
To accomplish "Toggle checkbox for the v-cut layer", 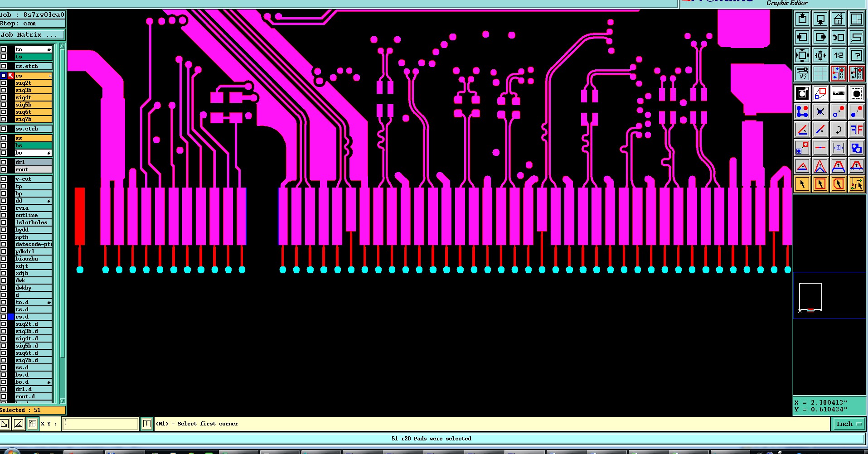I will pyautogui.click(x=4, y=179).
